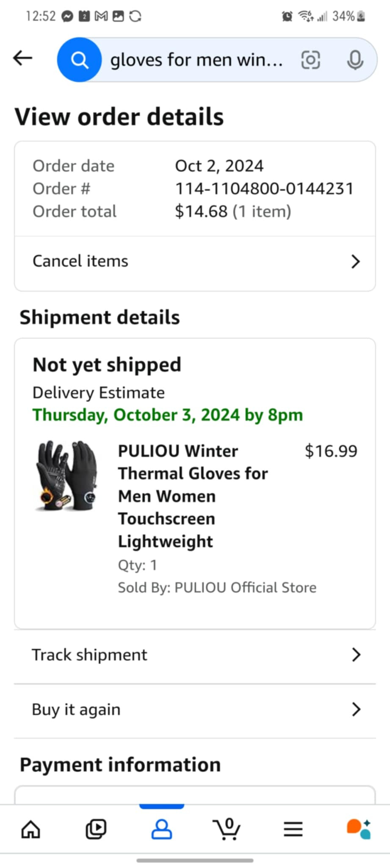Tap the Track shipment option
Image resolution: width=390 pixels, height=868 pixels.
pos(90,655)
